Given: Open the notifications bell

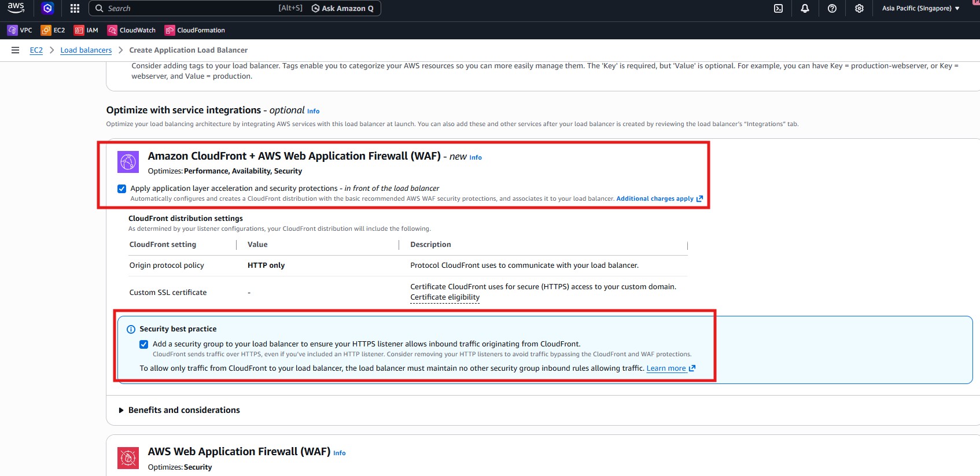Looking at the screenshot, I should click(805, 8).
